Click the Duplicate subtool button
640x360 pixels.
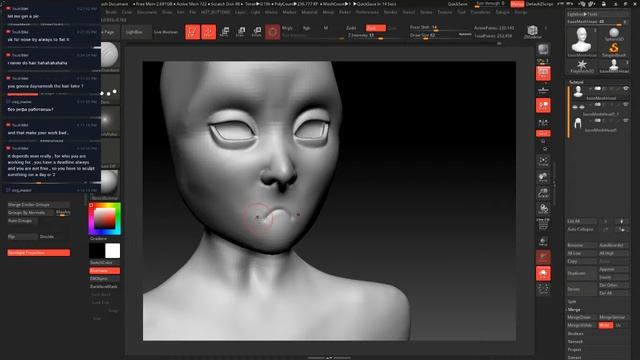[582, 273]
